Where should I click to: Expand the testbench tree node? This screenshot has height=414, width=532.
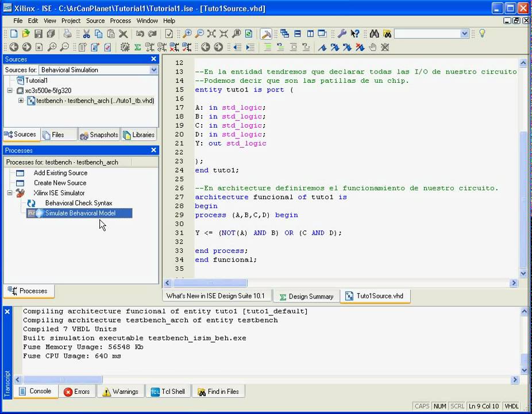point(21,101)
